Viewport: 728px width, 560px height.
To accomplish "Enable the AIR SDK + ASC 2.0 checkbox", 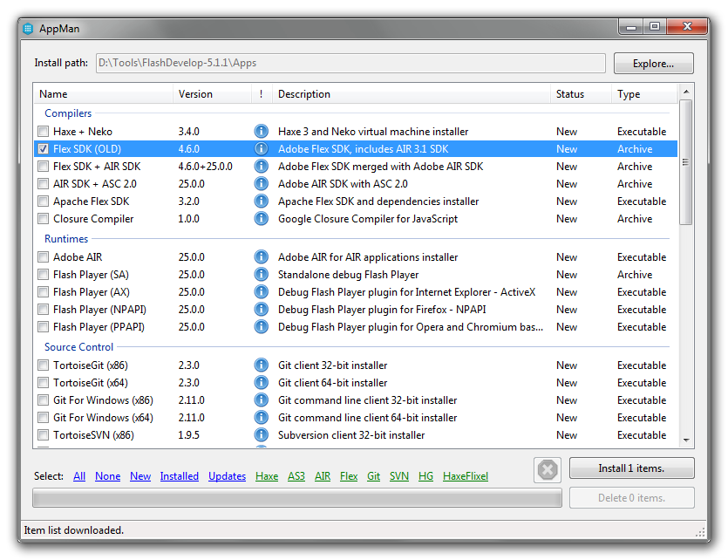I will point(44,184).
